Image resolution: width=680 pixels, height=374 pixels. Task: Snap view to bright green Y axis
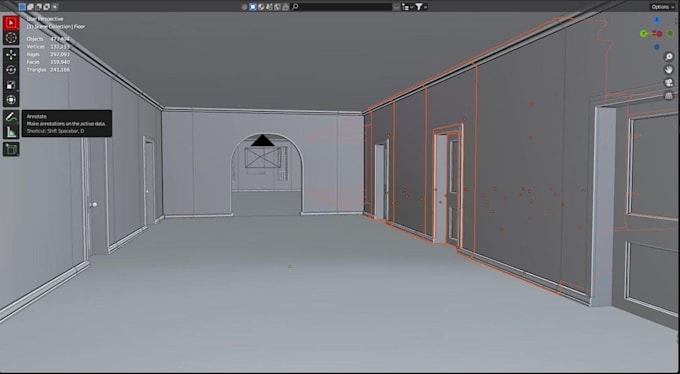coord(644,33)
